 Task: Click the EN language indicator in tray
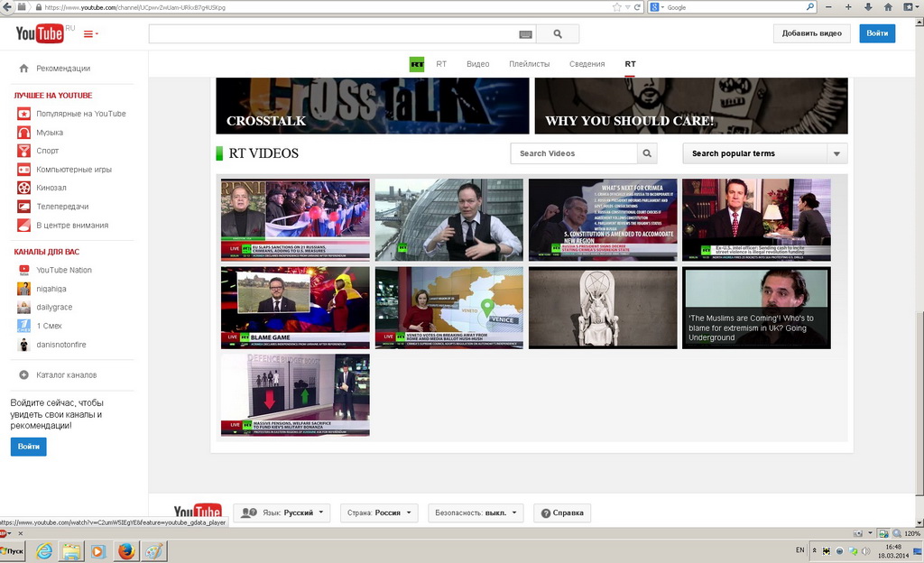click(x=799, y=550)
